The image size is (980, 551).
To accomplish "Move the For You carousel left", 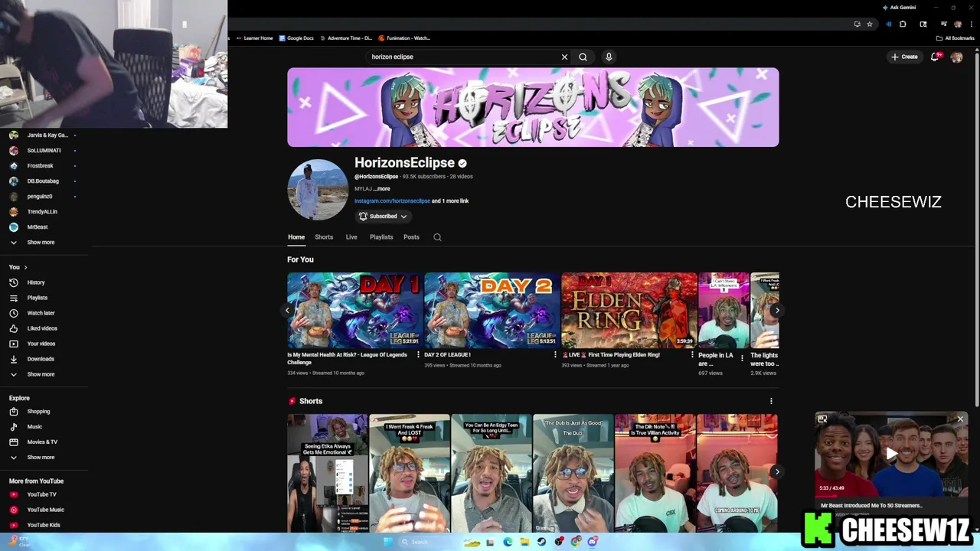I will (287, 310).
